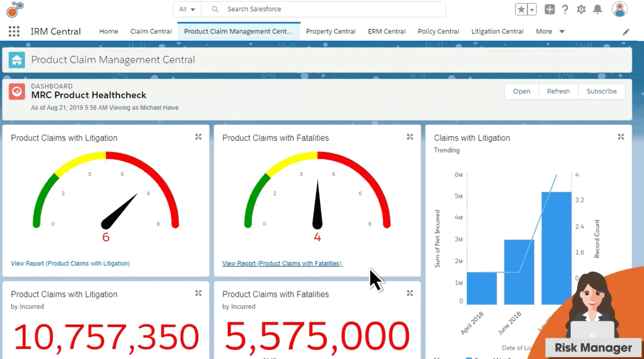Expand the Claims with Litigation Trending chart
The height and width of the screenshot is (359, 644).
pyautogui.click(x=621, y=137)
